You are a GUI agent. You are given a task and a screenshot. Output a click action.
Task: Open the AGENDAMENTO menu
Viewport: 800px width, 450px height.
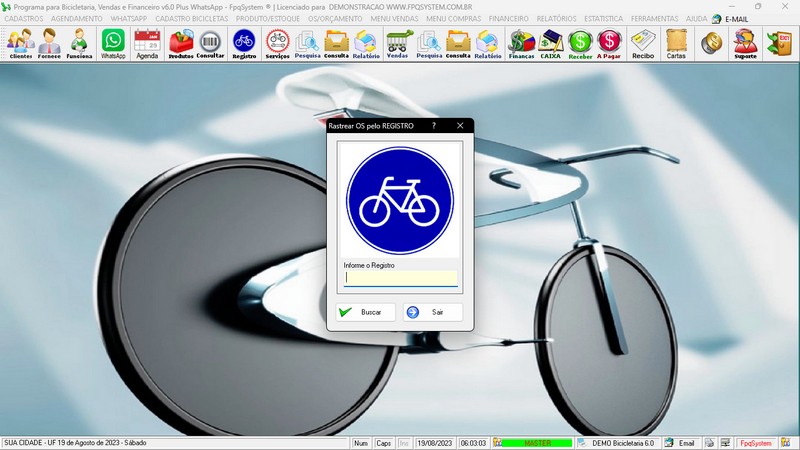(77, 18)
